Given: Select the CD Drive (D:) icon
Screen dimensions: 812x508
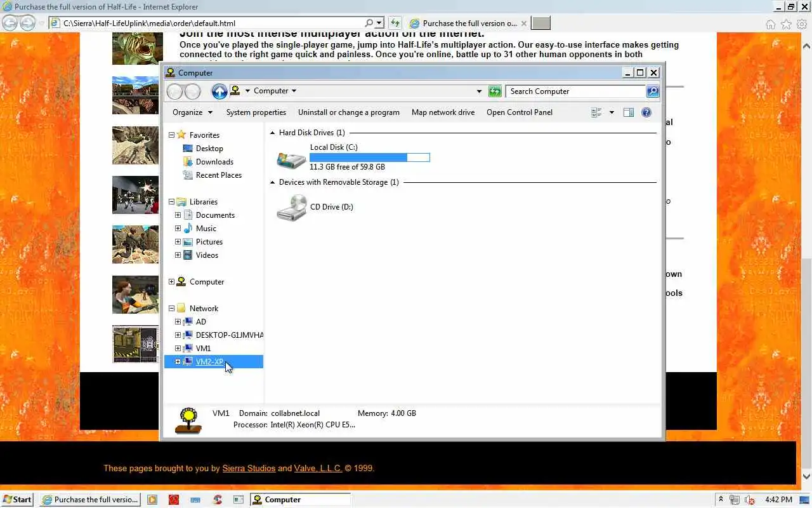Looking at the screenshot, I should coord(292,207).
